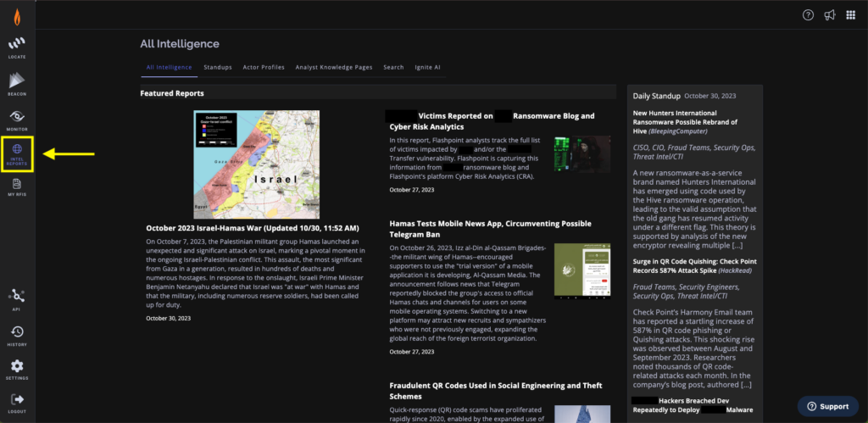The height and width of the screenshot is (423, 868).
Task: Switch to the Ignite AI tab
Action: pyautogui.click(x=427, y=68)
